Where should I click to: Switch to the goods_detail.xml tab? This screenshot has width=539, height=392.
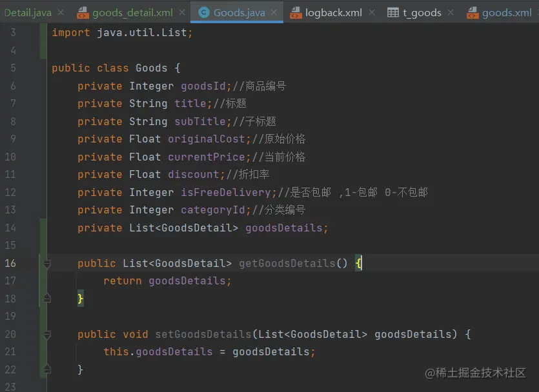click(132, 13)
